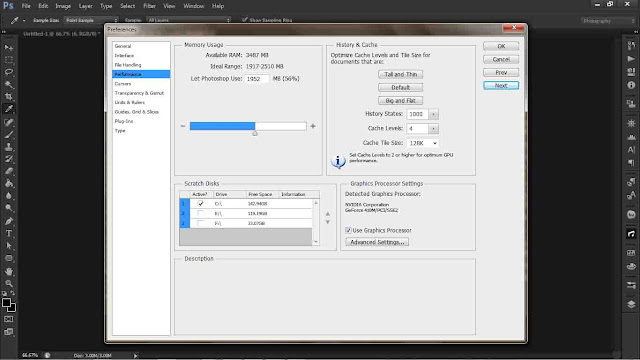The height and width of the screenshot is (360, 640).
Task: Select the Hand tool
Action: 9,271
